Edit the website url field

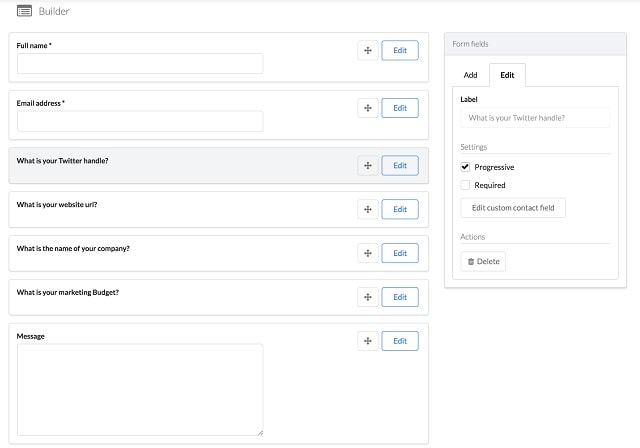pos(400,209)
